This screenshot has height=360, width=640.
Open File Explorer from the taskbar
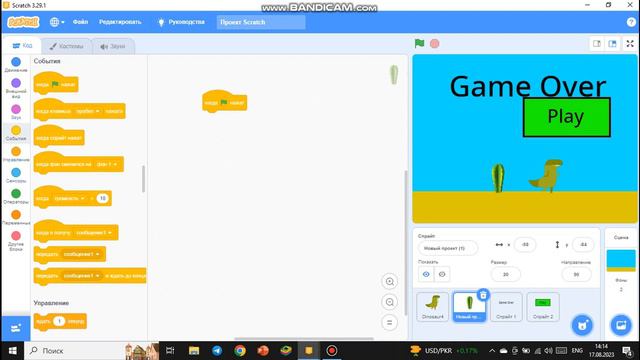(194, 351)
